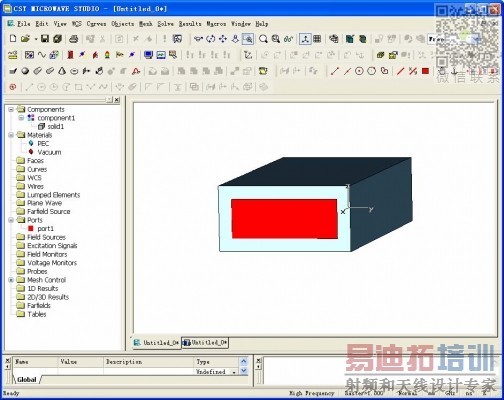Click the Print icon in toolbar

coord(73,39)
